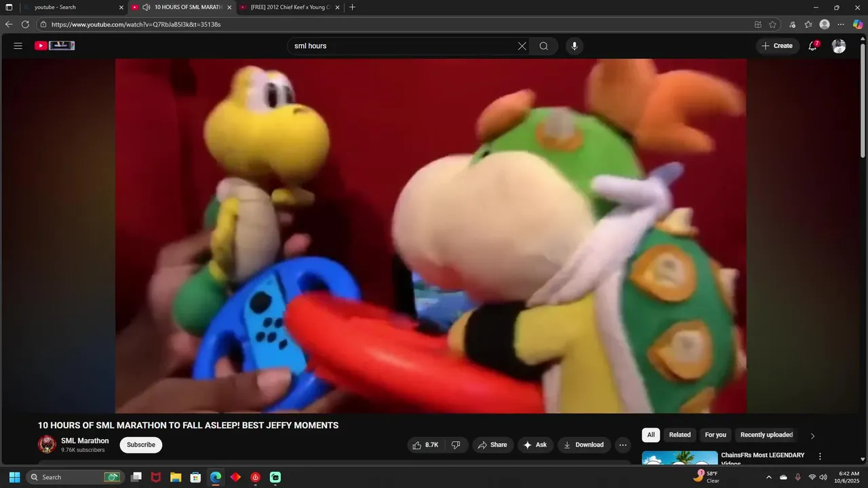868x488 pixels.
Task: Open the YouTube Create menu
Action: [x=777, y=46]
